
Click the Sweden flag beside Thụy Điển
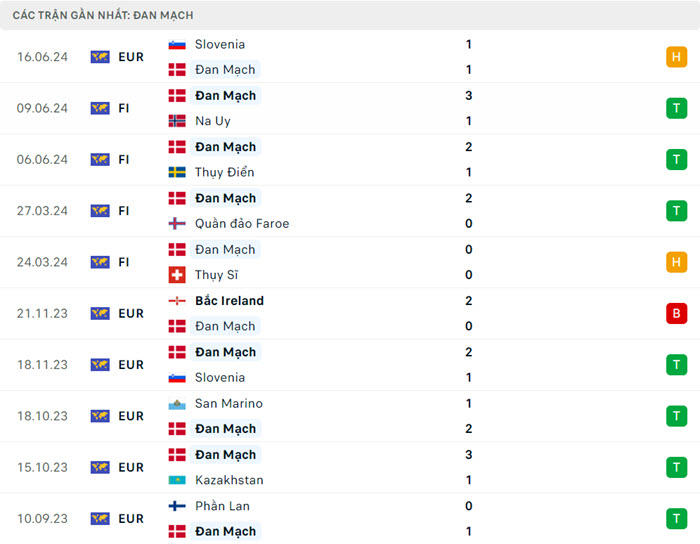point(177,172)
